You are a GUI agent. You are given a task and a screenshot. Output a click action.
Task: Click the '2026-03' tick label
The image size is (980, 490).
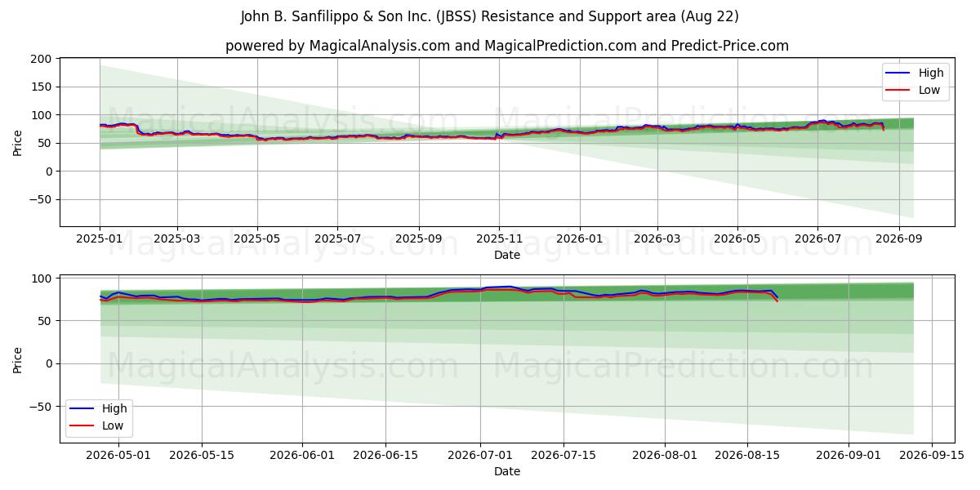657,239
